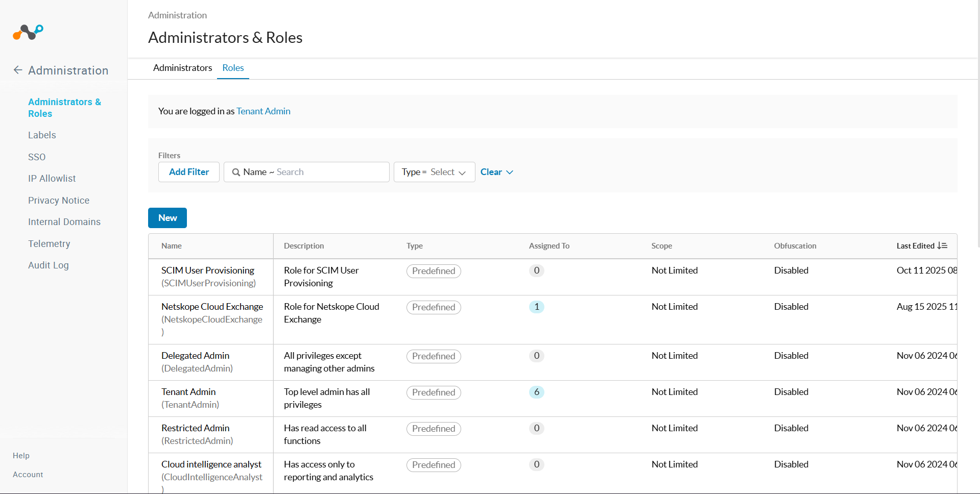
Task: Click 'Role for SCIM User Provisioning' description
Action: [321, 277]
